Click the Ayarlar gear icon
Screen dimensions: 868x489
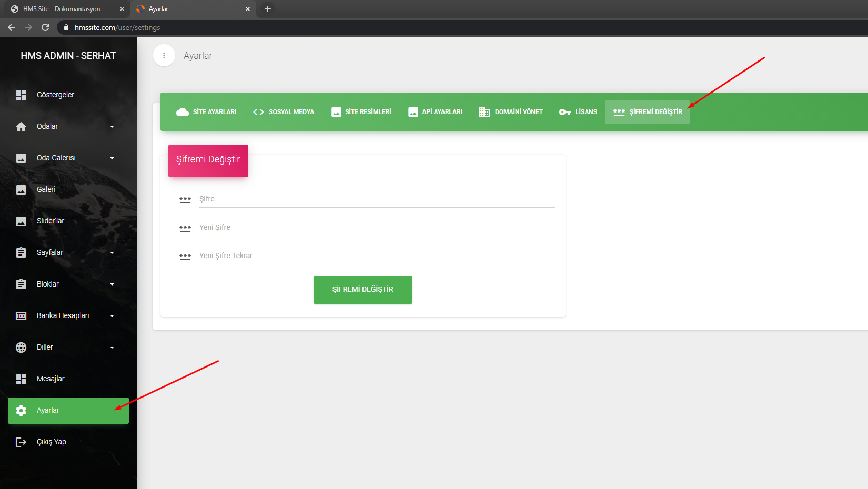21,411
